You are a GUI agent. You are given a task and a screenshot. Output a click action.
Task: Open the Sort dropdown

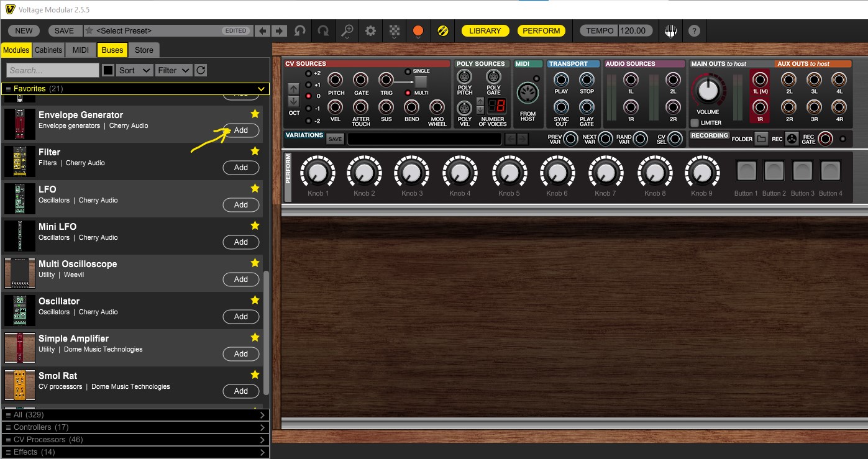coord(135,70)
